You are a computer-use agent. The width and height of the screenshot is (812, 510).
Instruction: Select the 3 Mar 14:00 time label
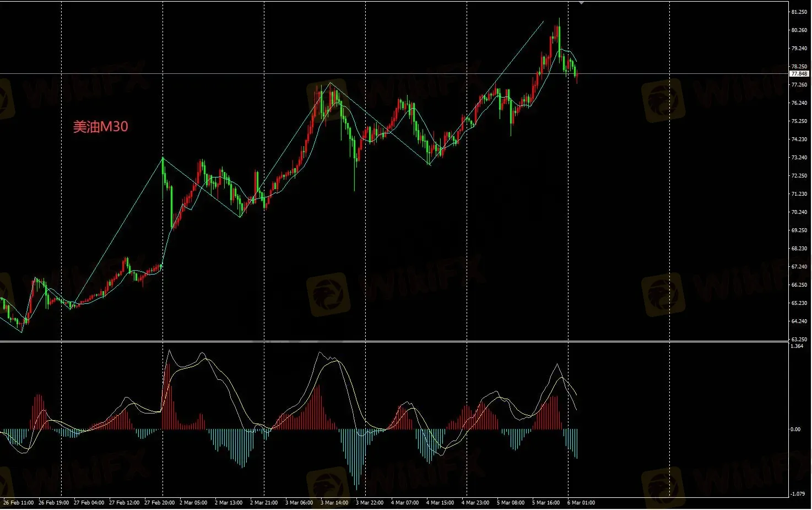(x=334, y=503)
